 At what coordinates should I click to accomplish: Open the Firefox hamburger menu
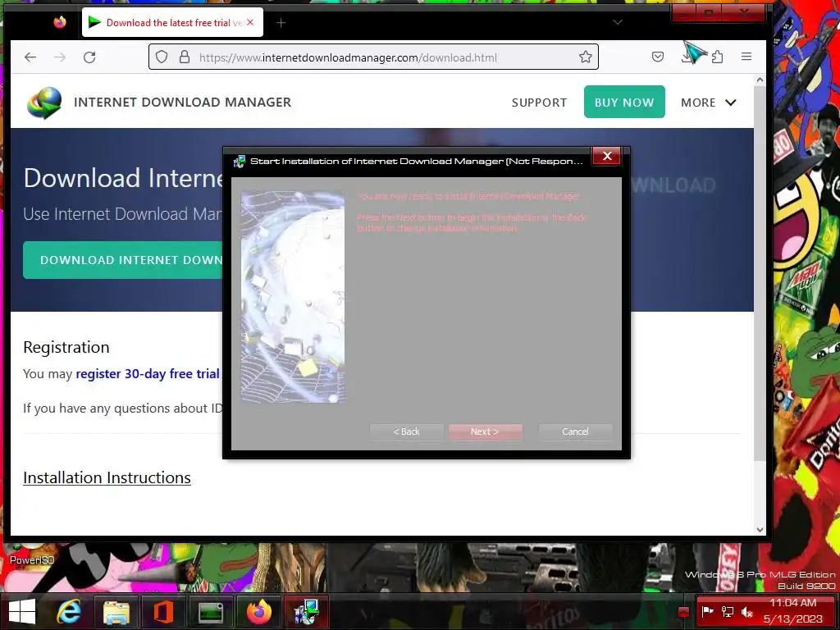(746, 57)
